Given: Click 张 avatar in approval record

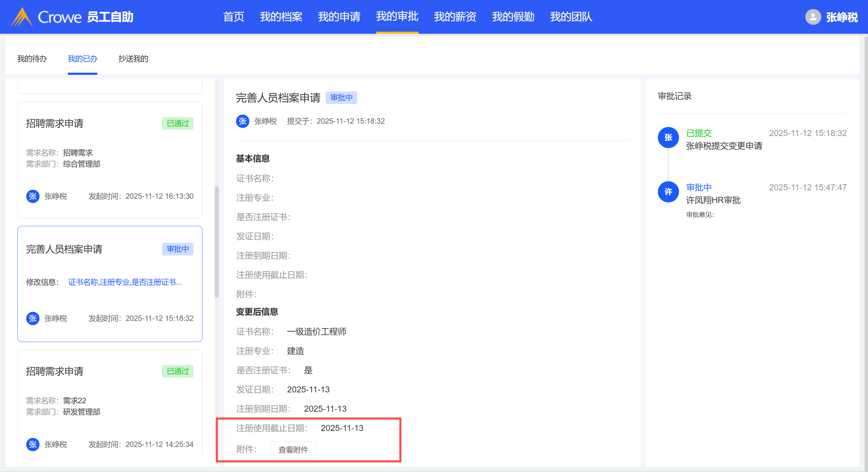Looking at the screenshot, I should point(668,138).
